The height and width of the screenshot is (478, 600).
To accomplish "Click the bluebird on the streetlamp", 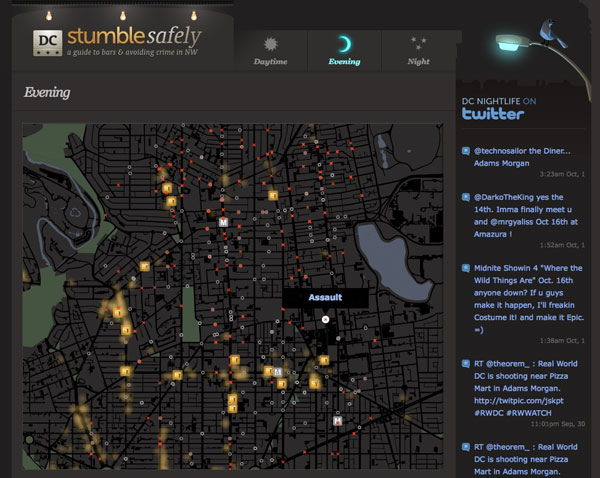I will click(x=552, y=33).
